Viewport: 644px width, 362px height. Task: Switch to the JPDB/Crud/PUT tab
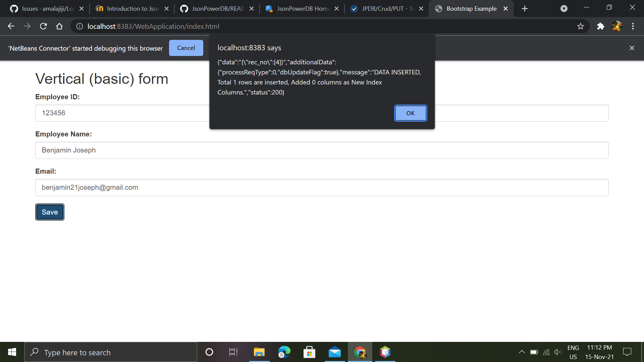point(386,8)
